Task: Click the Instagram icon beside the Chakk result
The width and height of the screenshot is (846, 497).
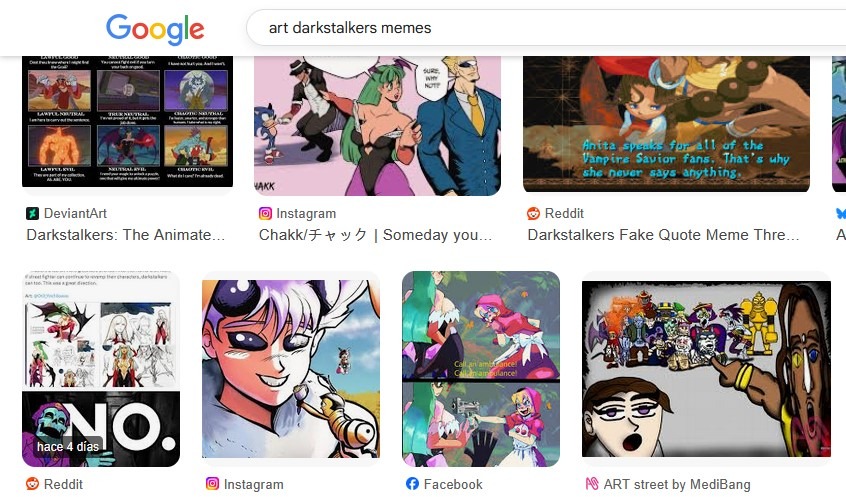Action: (x=265, y=214)
